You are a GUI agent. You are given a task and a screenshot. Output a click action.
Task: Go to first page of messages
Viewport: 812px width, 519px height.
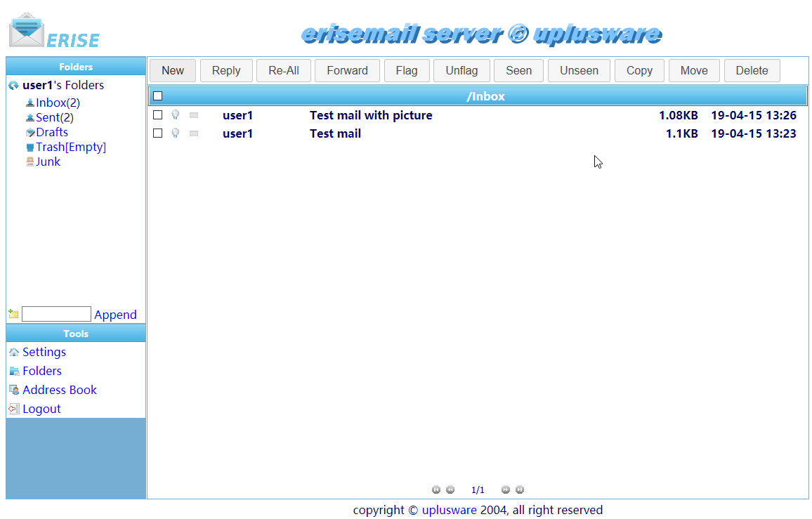click(x=436, y=490)
